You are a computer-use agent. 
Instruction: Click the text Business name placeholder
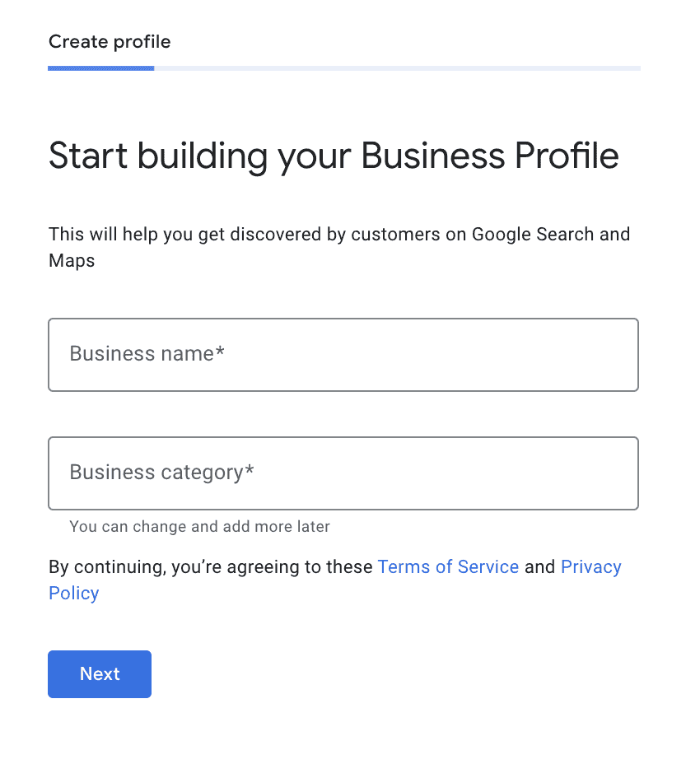pyautogui.click(x=146, y=354)
